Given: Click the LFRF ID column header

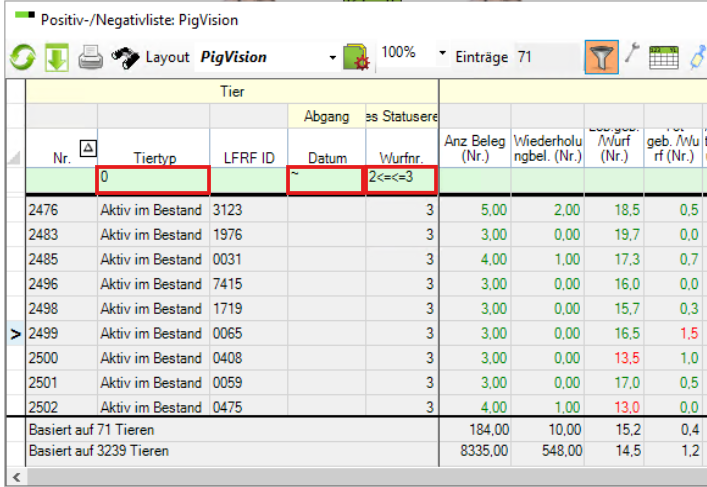Looking at the screenshot, I should 248,148.
